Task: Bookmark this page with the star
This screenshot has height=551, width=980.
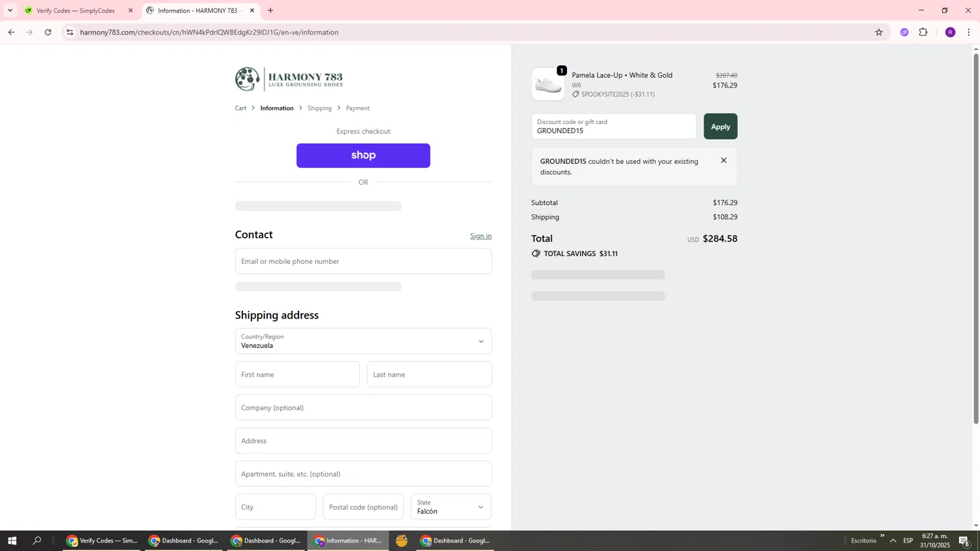Action: (879, 32)
